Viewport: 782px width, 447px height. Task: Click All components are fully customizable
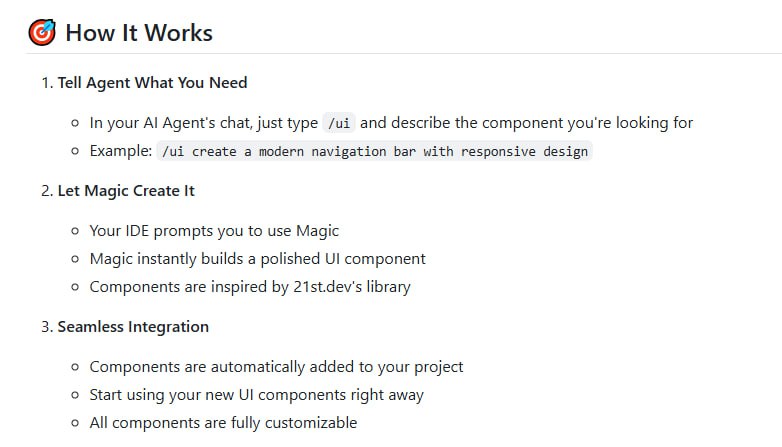[223, 423]
